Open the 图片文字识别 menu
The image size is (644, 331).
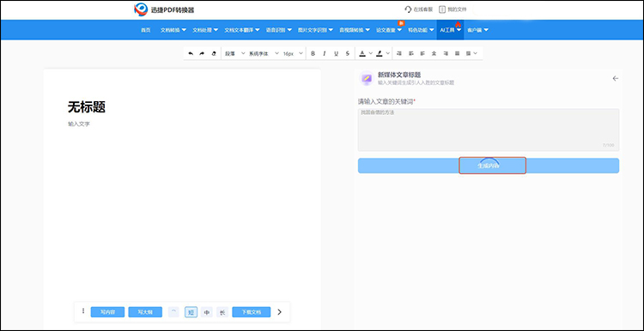pos(315,30)
